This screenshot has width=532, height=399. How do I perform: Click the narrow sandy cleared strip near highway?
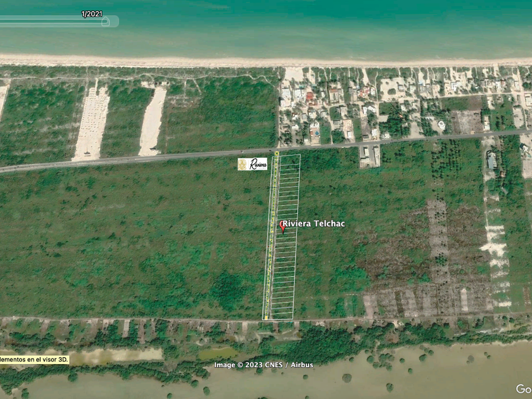[x=153, y=121]
